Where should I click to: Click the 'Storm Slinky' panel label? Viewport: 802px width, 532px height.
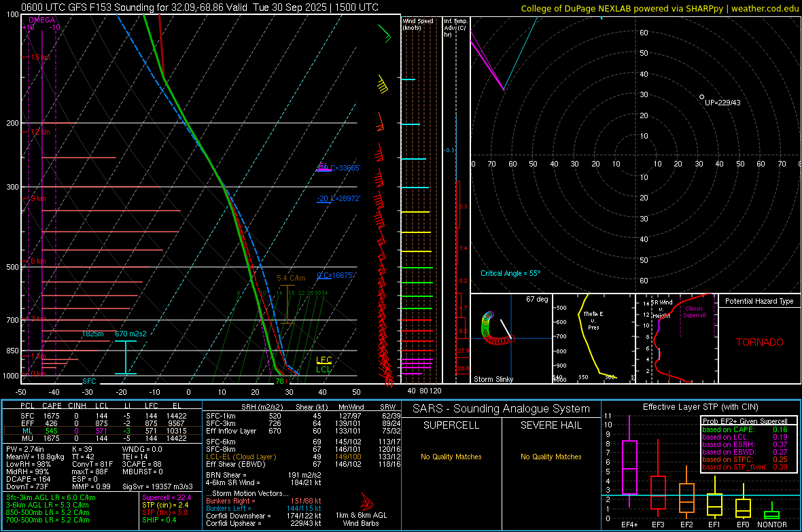pos(493,379)
